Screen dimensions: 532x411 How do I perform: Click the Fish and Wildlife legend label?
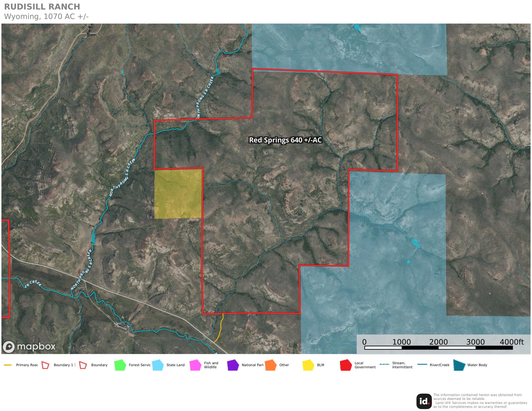211,365
